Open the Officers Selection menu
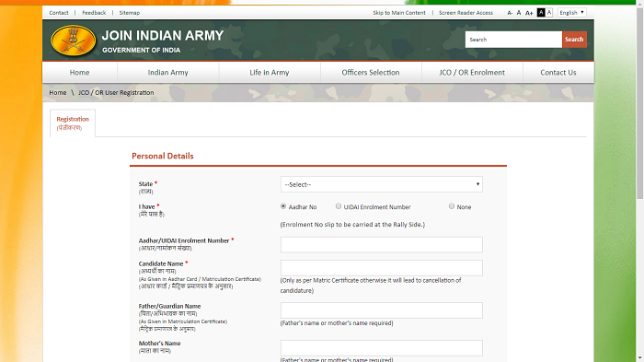This screenshot has height=362, width=644. 371,73
